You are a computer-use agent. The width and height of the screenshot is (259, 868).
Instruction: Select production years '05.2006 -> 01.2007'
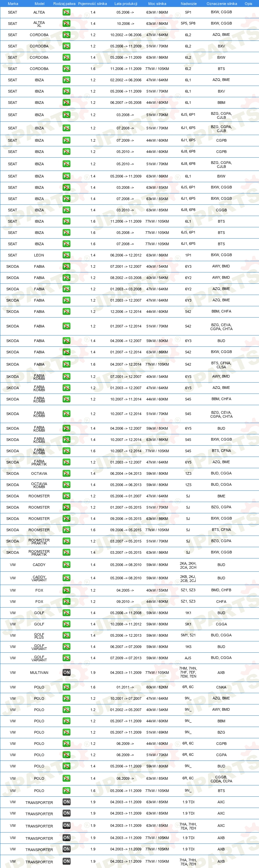pos(126,496)
